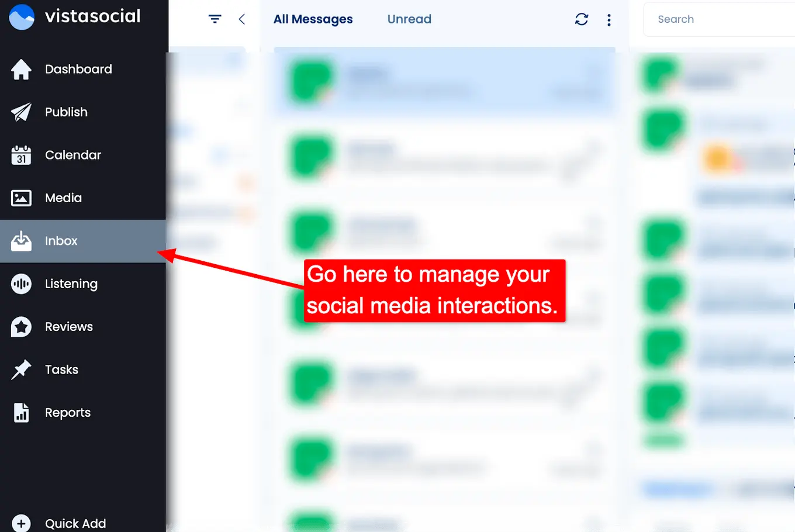Open the Media library icon
This screenshot has height=532, width=795.
click(x=21, y=198)
